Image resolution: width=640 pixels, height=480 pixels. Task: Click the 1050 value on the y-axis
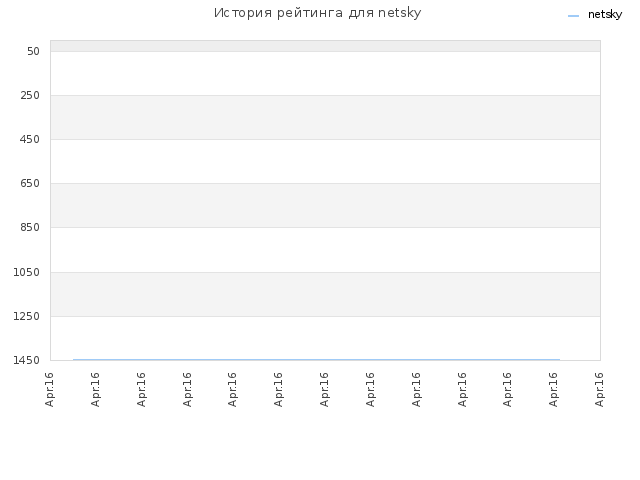pyautogui.click(x=27, y=272)
